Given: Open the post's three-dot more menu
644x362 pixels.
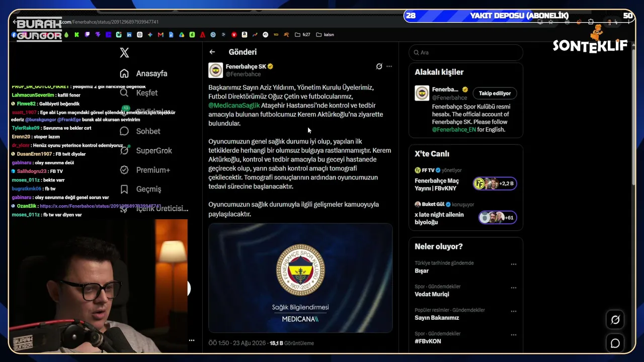Looking at the screenshot, I should (x=389, y=66).
